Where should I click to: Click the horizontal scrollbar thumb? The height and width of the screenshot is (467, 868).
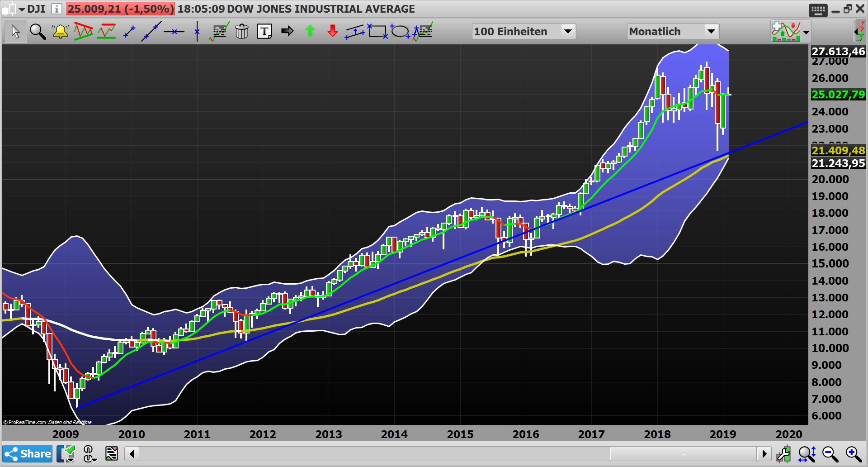683,453
